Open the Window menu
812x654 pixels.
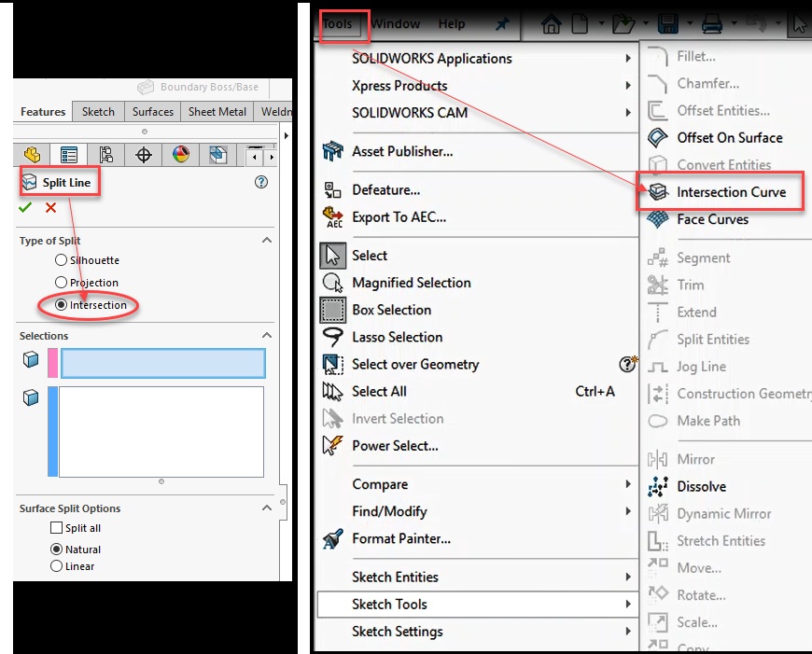396,24
